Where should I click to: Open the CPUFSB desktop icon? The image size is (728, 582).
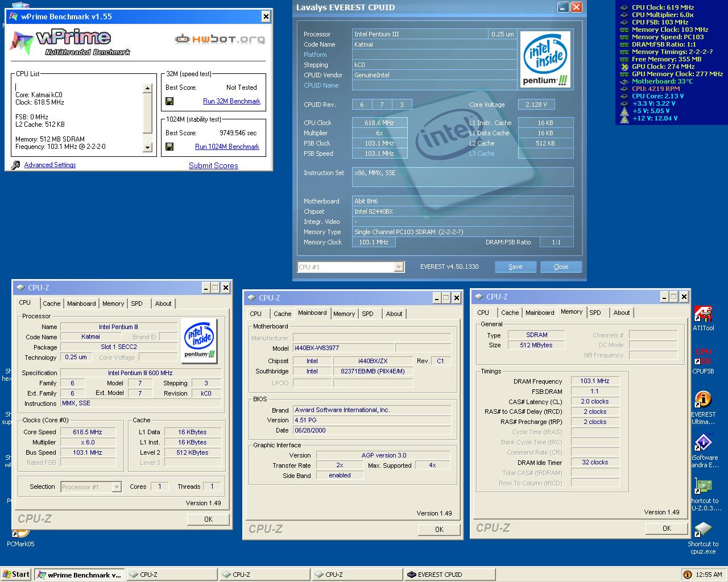703,356
